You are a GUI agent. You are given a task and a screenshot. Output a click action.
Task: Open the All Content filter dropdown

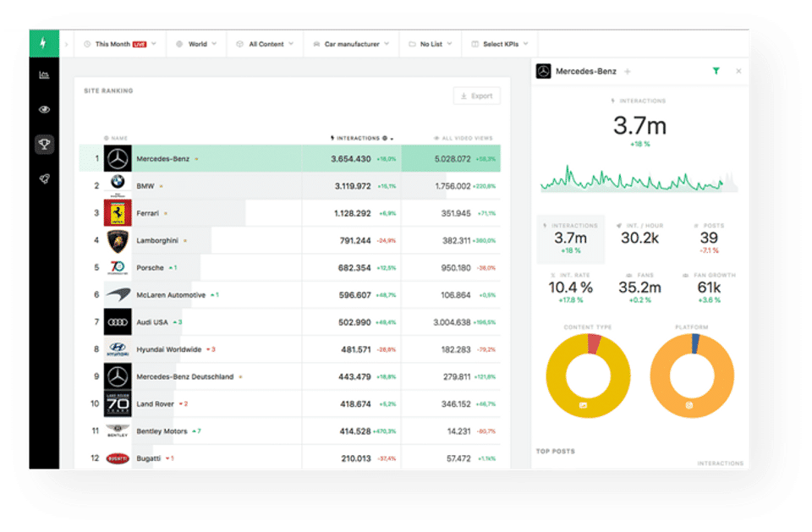pos(265,44)
